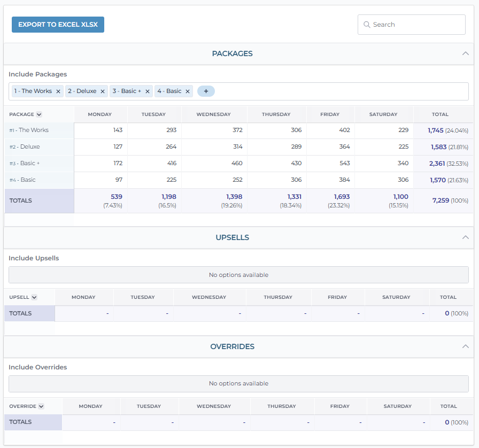Screen dimensions: 479x448
Task: Open the Include Overrides options box
Action: [238, 383]
